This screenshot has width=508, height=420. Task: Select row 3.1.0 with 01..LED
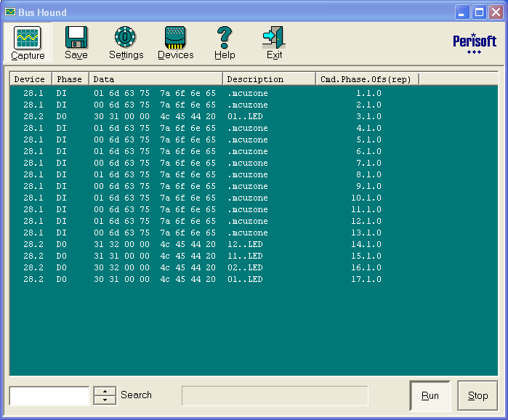click(x=254, y=116)
